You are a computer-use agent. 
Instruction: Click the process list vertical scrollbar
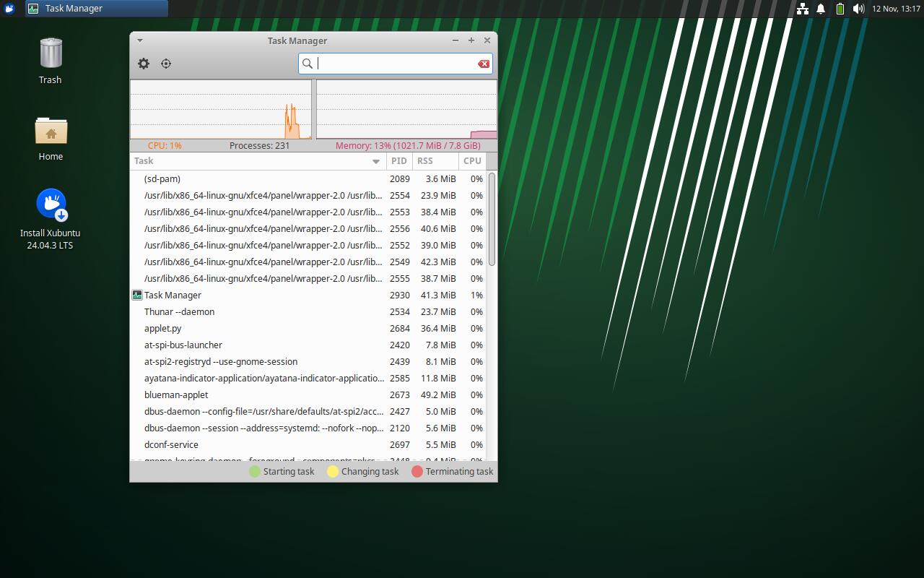click(492, 220)
